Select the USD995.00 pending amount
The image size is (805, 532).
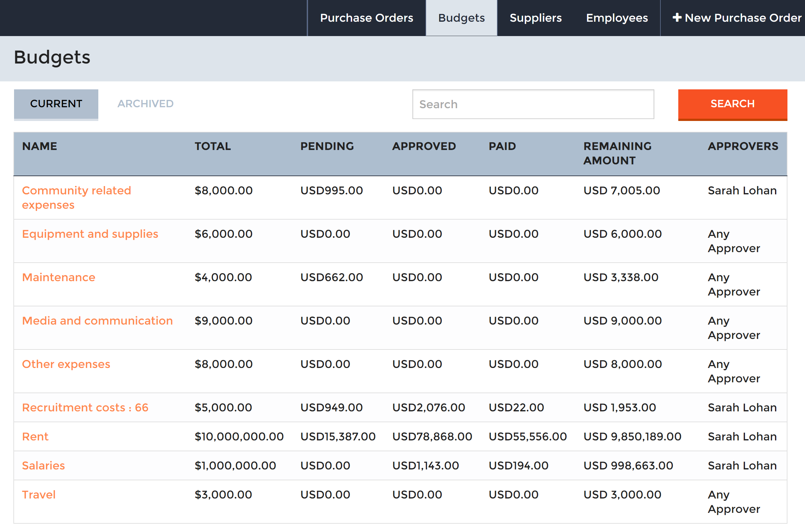[332, 190]
